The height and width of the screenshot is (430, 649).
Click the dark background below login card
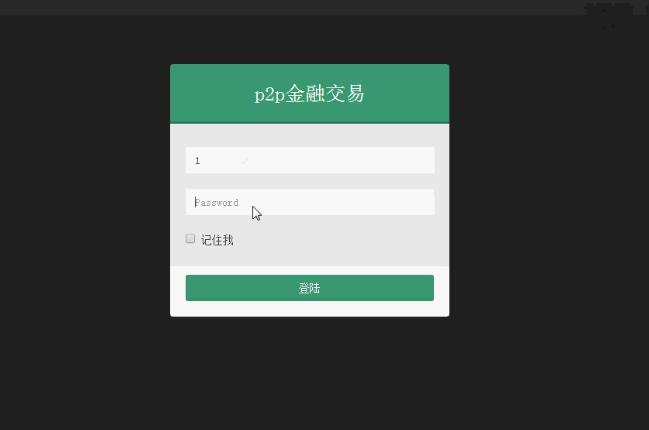click(x=310, y=372)
